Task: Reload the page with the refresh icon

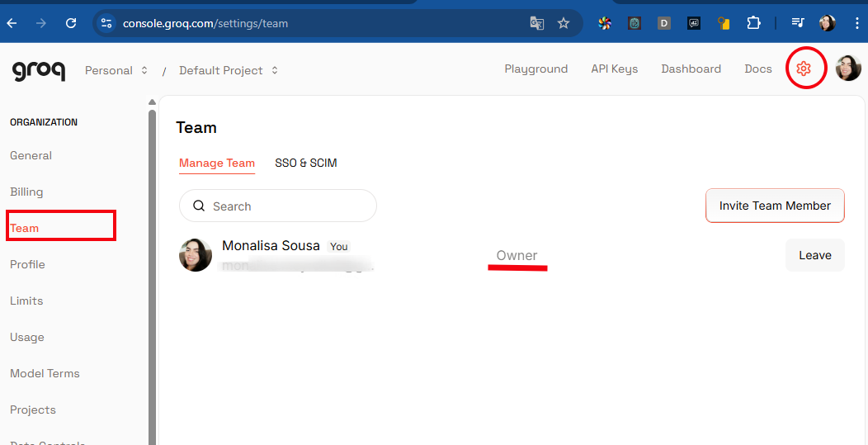Action: click(71, 23)
